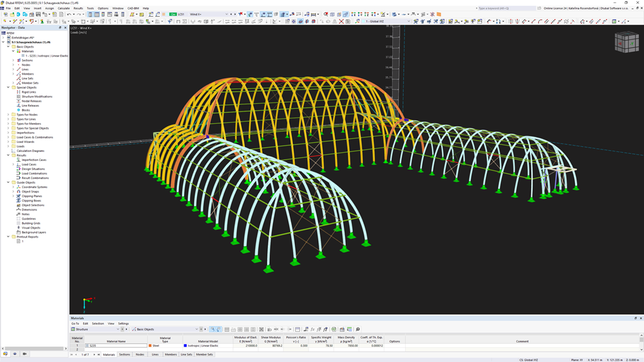Open the Structure dropdown in Materials panel
The height and width of the screenshot is (362, 644).
118,329
